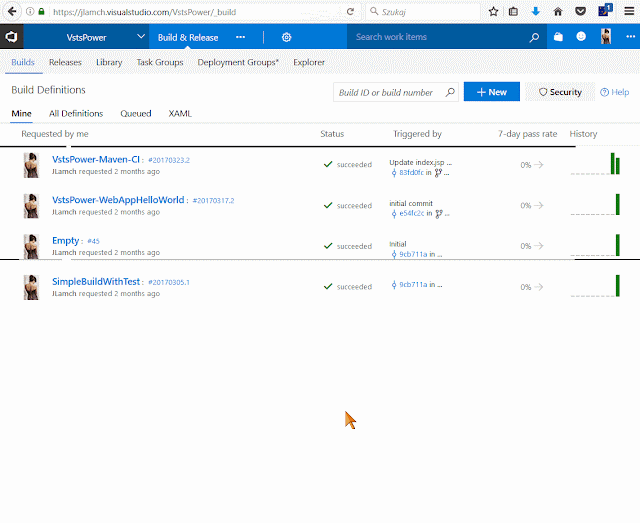640x523 pixels.
Task: Click pass rate arrow for SimpleBuildWithTest
Action: pos(539,287)
